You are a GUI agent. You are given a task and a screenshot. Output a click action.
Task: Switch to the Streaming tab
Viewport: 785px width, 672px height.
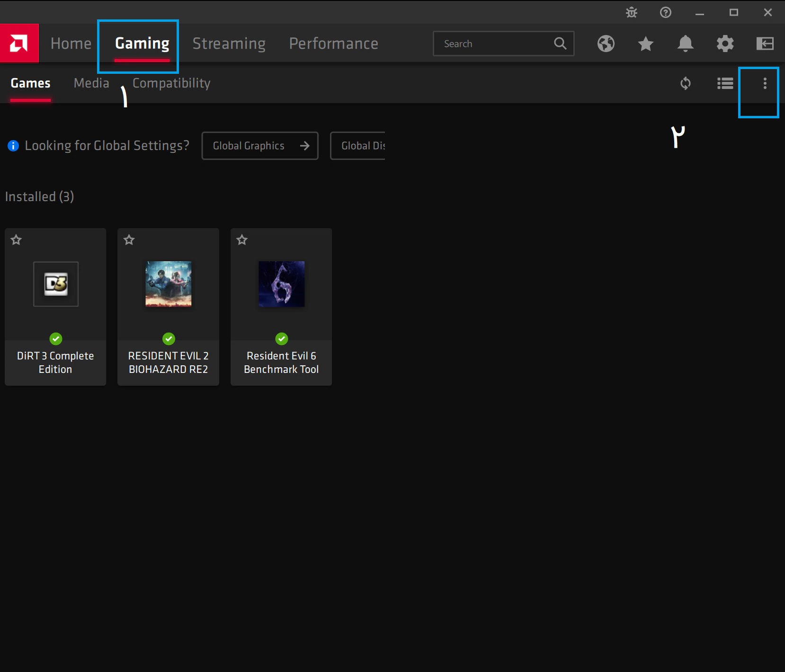[x=229, y=44]
